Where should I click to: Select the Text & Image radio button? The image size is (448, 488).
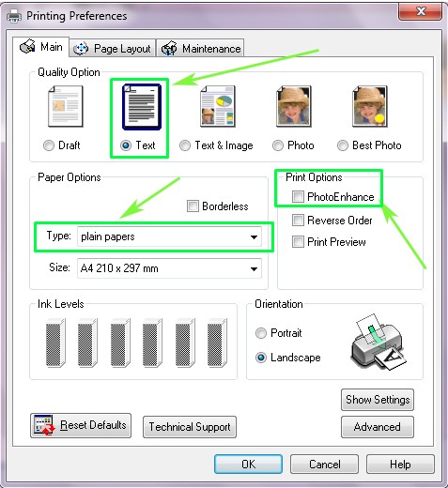tap(185, 145)
